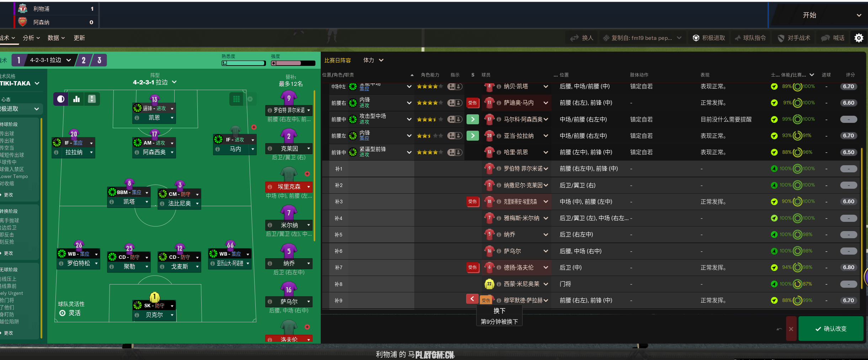Open the settings gear in the top toolbar
The width and height of the screenshot is (868, 360).
click(858, 38)
